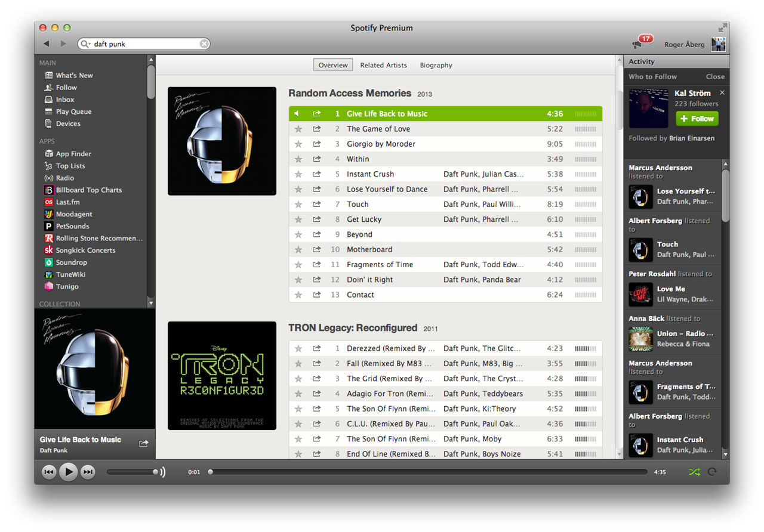Click the TRON Legacy Reconfigured album cover
The width and height of the screenshot is (764, 532).
[x=221, y=376]
